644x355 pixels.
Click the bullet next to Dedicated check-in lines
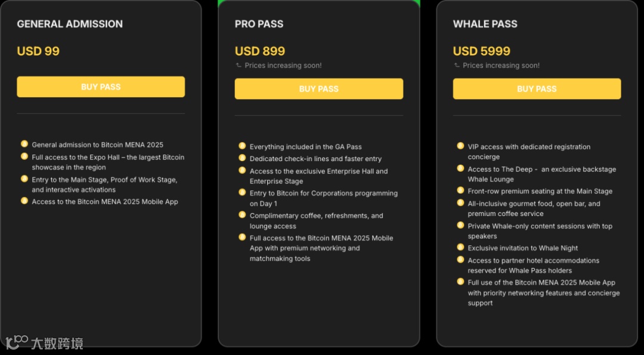(242, 158)
